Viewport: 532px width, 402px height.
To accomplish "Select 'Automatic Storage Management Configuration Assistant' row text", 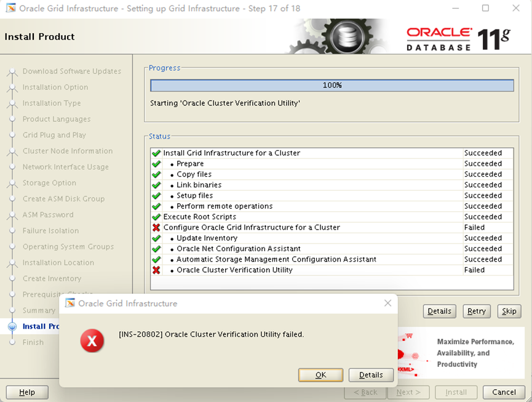I will pos(276,259).
